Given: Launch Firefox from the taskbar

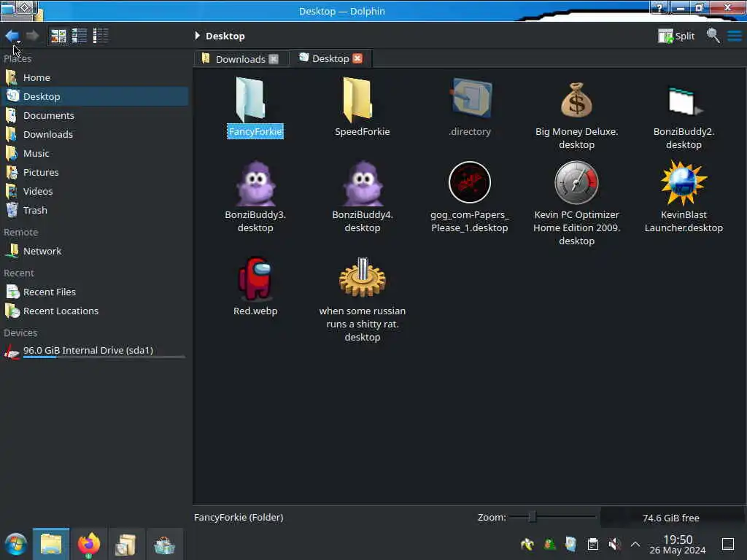Looking at the screenshot, I should (x=88, y=544).
